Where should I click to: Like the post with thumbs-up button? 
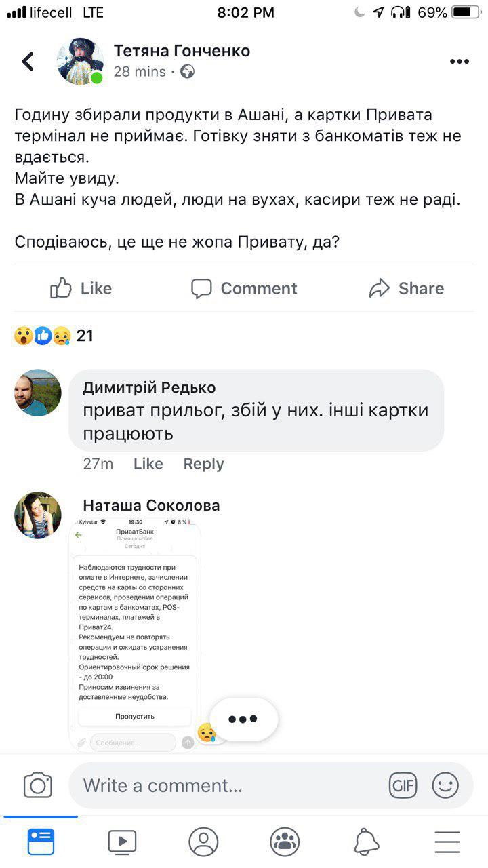tap(81, 288)
